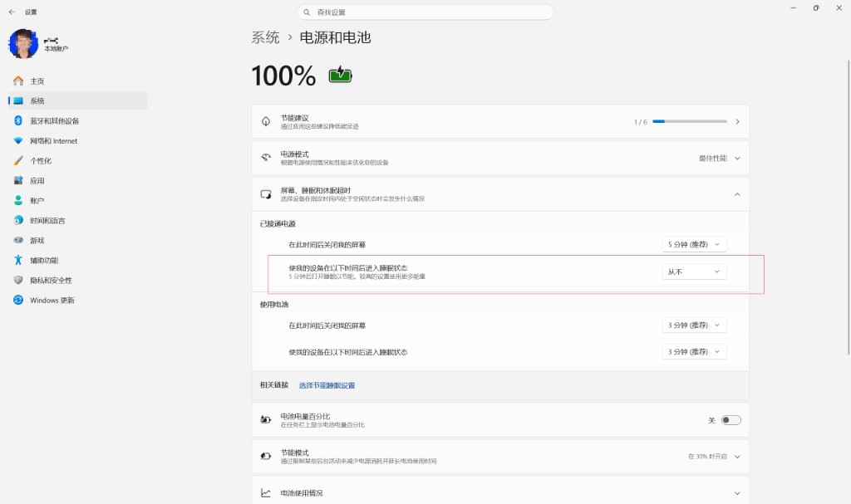Click the Windows 更新 refresh icon
851x504 pixels.
tap(18, 300)
